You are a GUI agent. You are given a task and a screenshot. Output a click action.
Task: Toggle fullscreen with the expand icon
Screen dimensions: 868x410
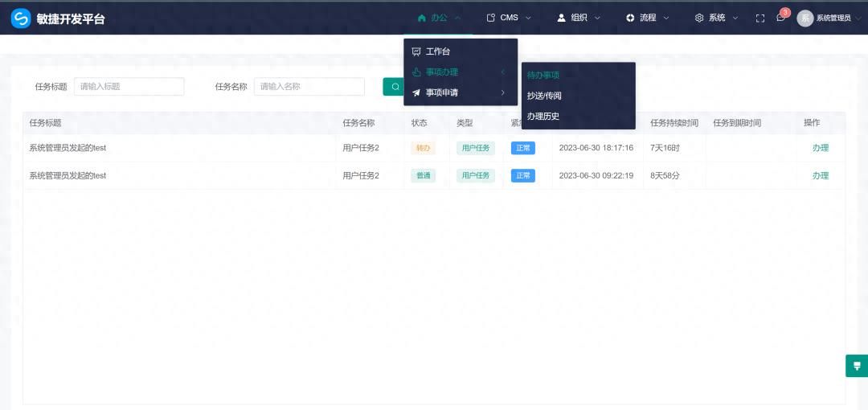point(760,18)
